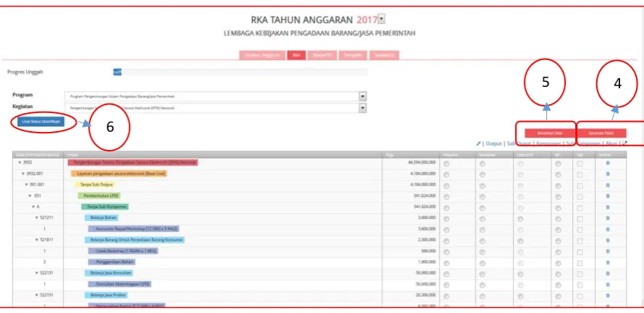The width and height of the screenshot is (644, 313).
Task: Collapse tree node 001.001
Action: pyautogui.click(x=26, y=185)
